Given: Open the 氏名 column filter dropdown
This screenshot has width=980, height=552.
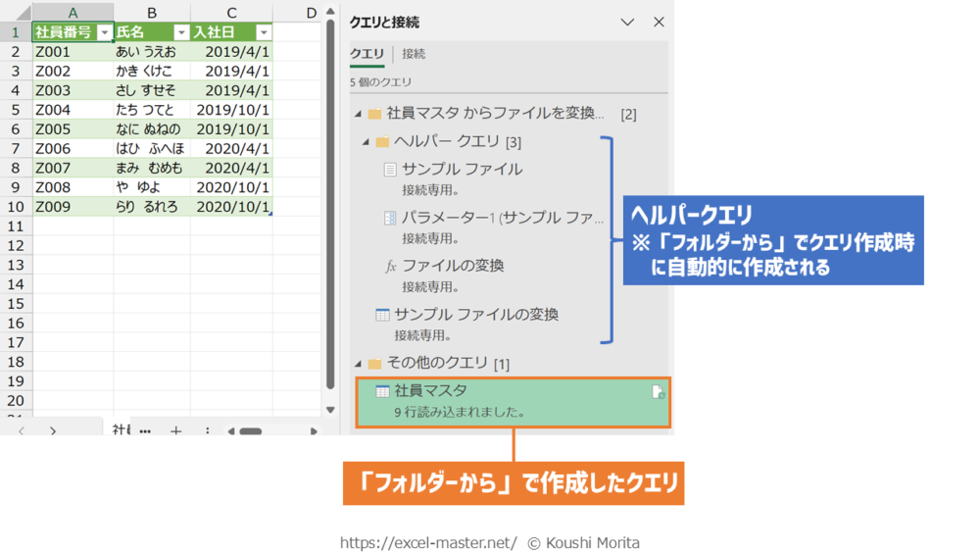Looking at the screenshot, I should [x=181, y=32].
